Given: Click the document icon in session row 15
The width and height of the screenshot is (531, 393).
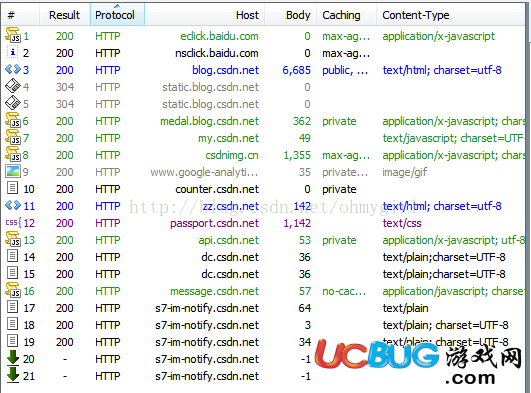Looking at the screenshot, I should (13, 272).
